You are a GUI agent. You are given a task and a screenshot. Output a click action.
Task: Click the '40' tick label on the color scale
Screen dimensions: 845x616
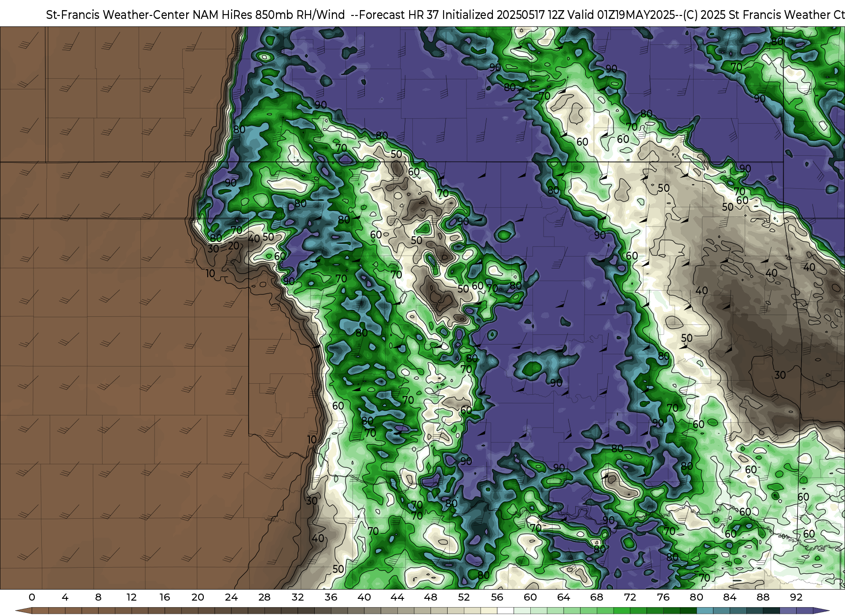tap(364, 597)
